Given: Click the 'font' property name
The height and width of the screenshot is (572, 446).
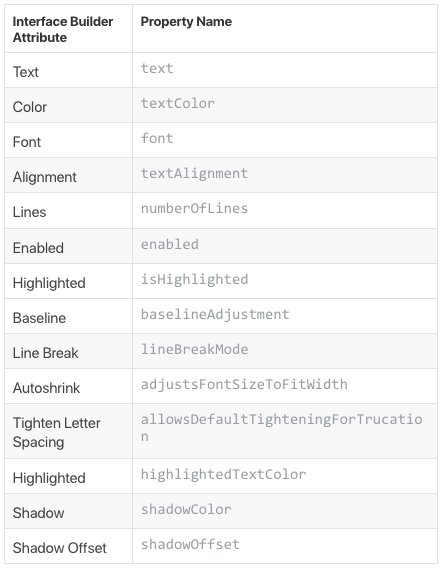Looking at the screenshot, I should click(x=157, y=139).
